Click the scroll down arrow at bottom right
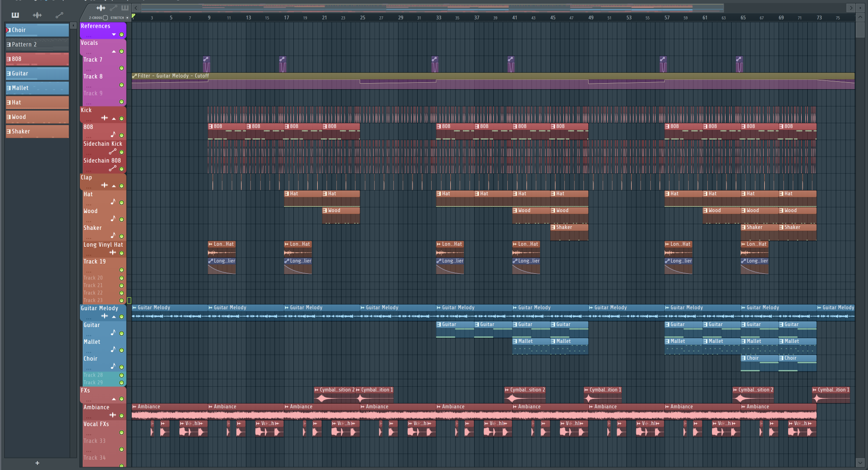Image resolution: width=868 pixels, height=470 pixels. click(x=860, y=463)
